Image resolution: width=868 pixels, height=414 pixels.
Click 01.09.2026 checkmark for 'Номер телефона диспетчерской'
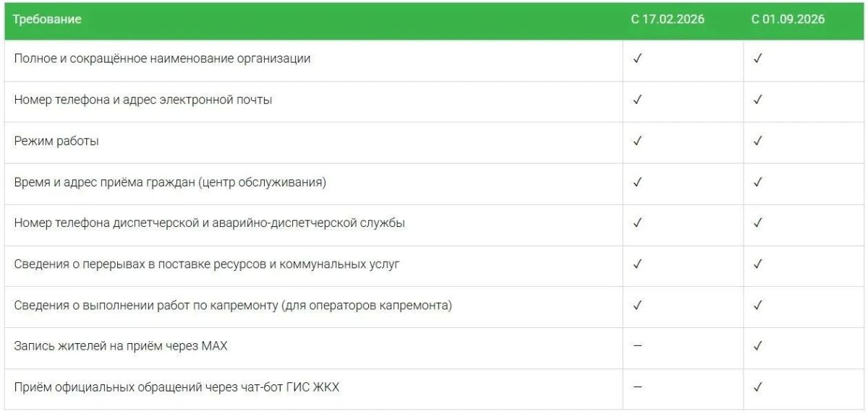[x=757, y=223]
